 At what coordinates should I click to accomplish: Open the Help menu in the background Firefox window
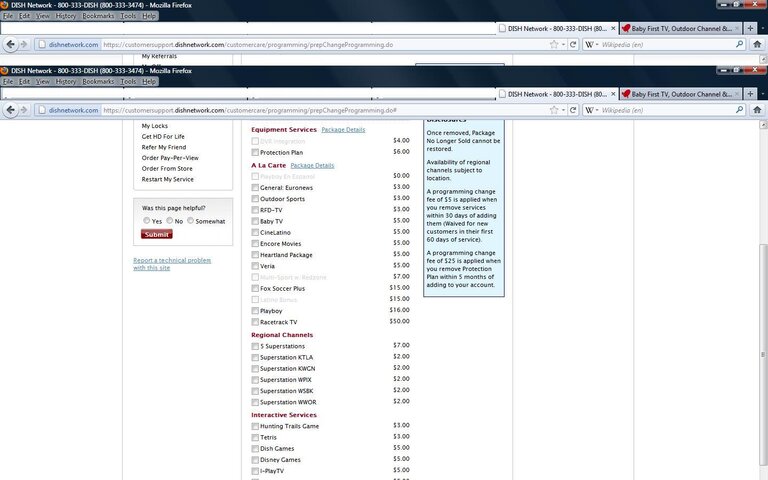[149, 16]
